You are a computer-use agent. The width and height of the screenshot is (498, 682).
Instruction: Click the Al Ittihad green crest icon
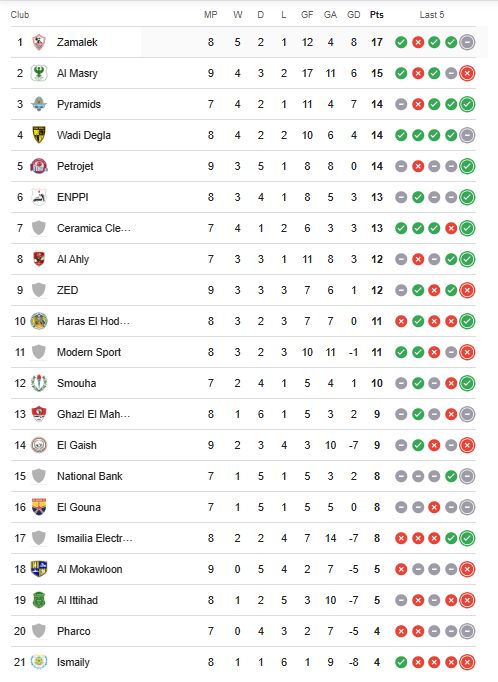[x=39, y=600]
